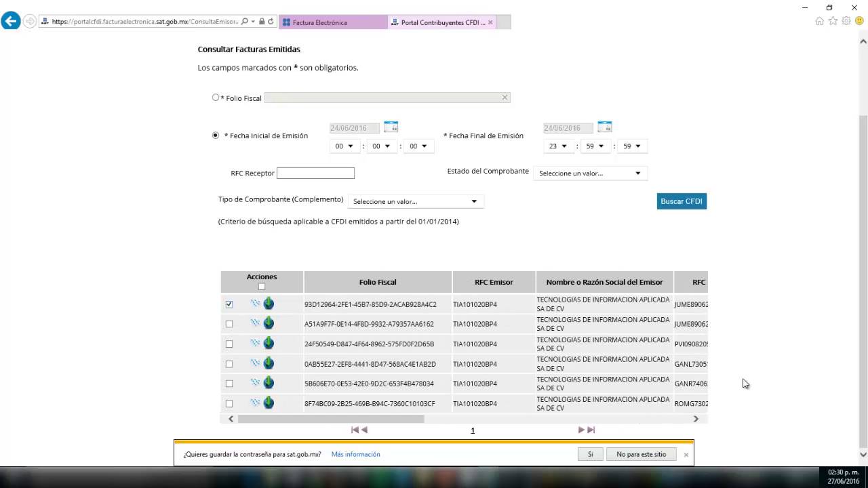
Task: Select the Folio Fiscal radio option
Action: coord(216,98)
